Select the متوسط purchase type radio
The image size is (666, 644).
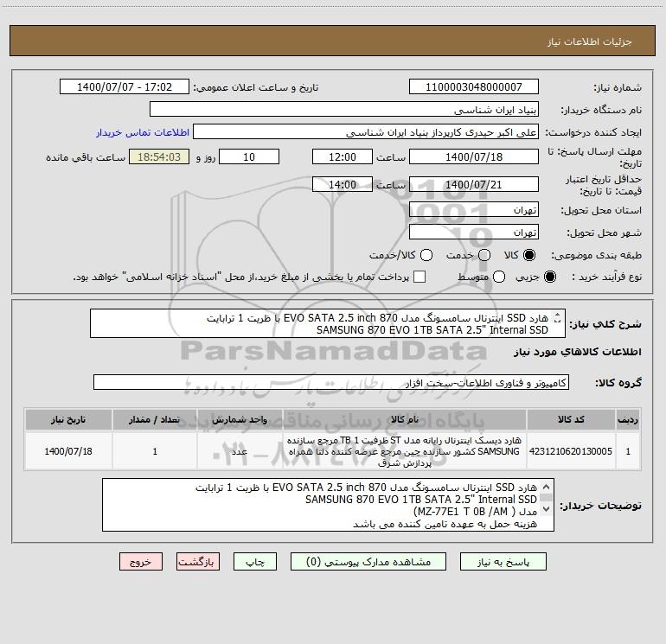coord(499,277)
